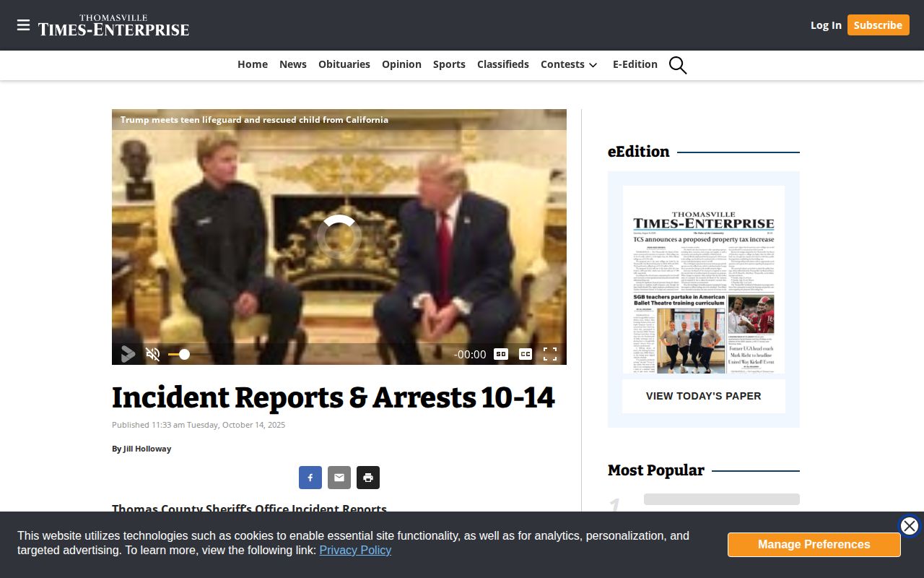Image resolution: width=924 pixels, height=578 pixels.
Task: Open the Opinion section
Action: pyautogui.click(x=401, y=64)
